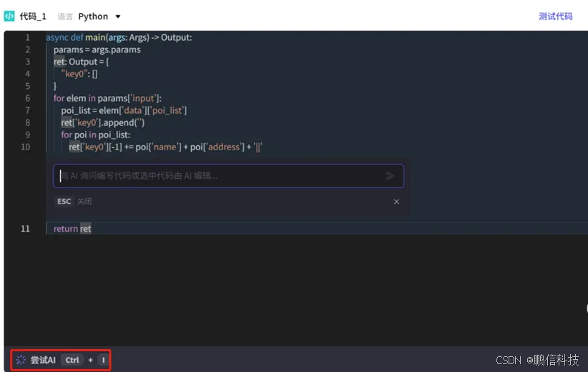Image resolution: width=588 pixels, height=372 pixels.
Task: Click line 3 ret: Output = {
Action: [x=81, y=62]
